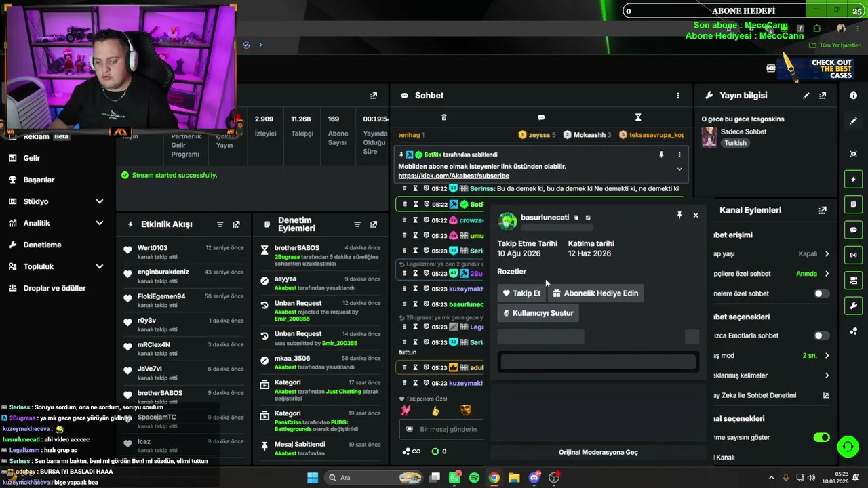Screen dimensions: 868x488
Task: Delete the 05:22 Serinss chat message
Action: pos(405,188)
